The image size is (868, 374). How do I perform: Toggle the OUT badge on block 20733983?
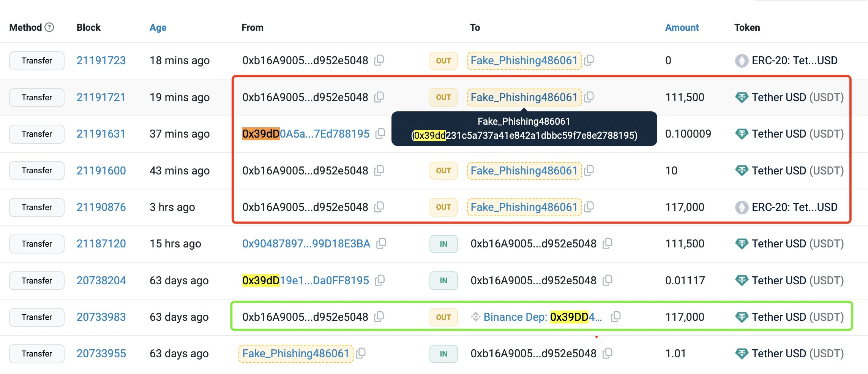(x=443, y=317)
